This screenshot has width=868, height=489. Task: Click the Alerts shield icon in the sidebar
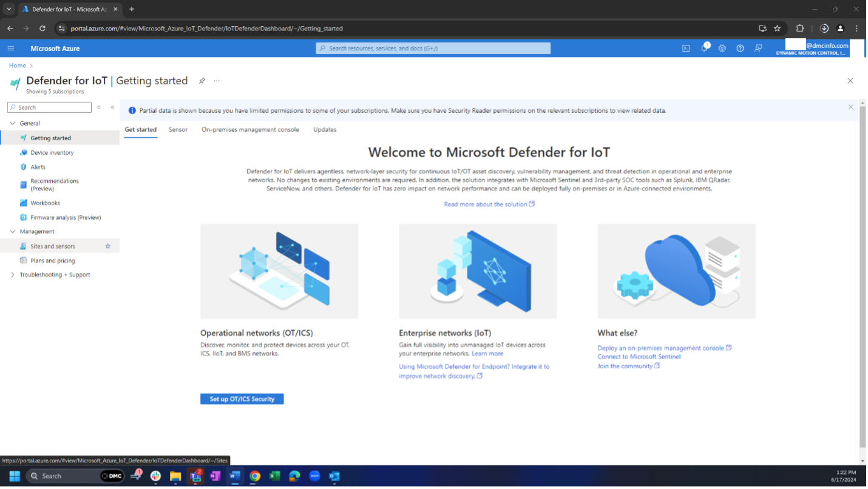23,167
